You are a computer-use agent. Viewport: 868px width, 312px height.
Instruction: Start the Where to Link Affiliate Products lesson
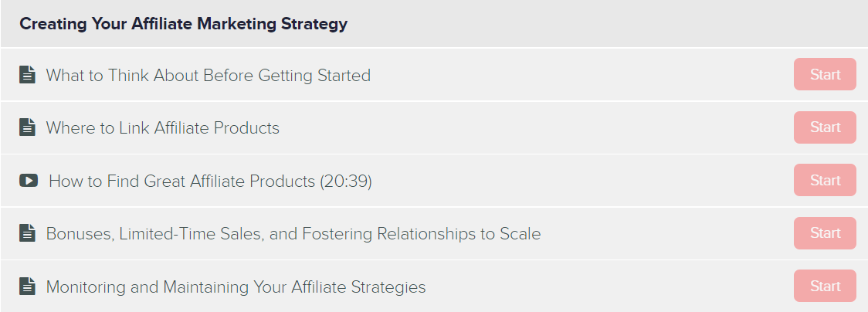[x=825, y=127]
